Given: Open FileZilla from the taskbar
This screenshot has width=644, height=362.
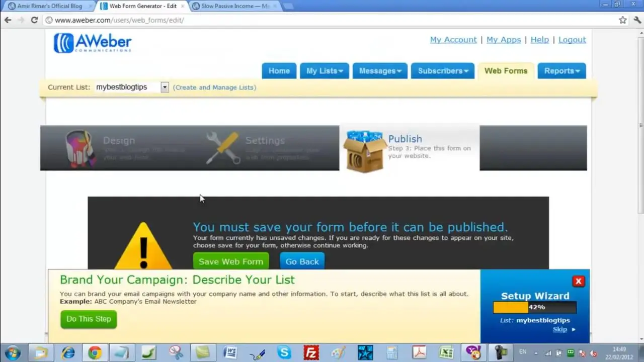Looking at the screenshot, I should pos(311,353).
